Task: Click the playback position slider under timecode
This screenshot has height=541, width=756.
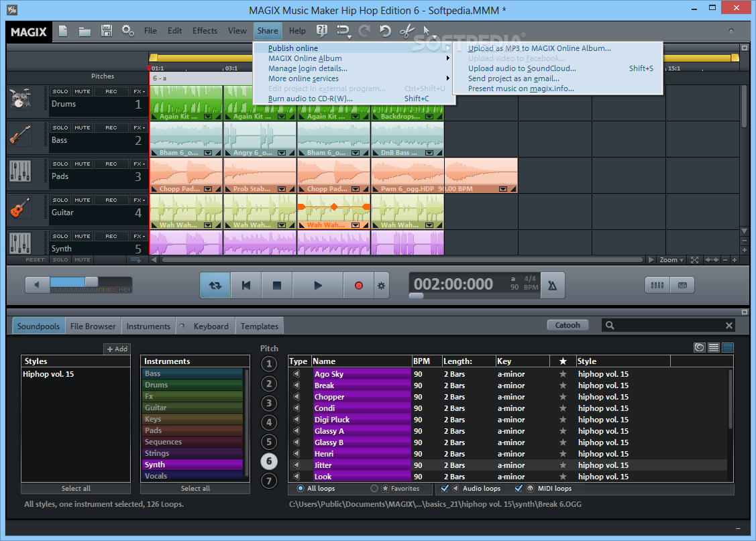Action: click(416, 296)
